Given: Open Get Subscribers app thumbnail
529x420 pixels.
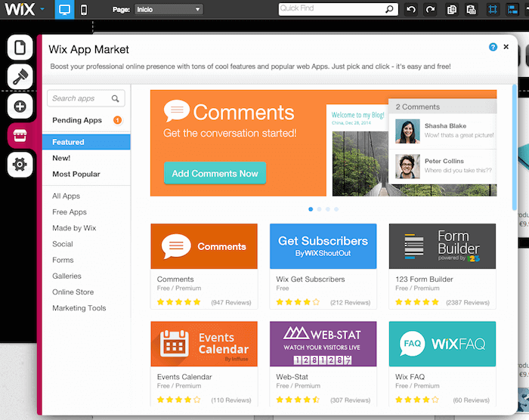Looking at the screenshot, I should [x=323, y=246].
